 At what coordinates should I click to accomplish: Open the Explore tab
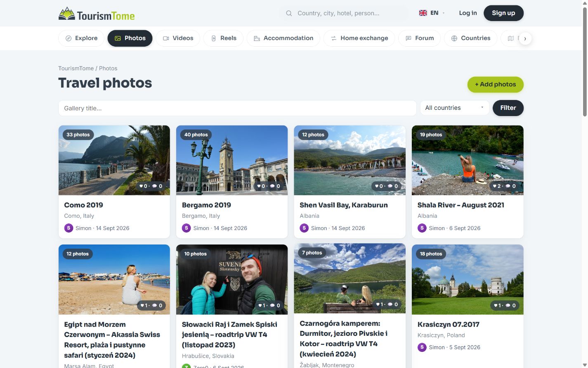tap(81, 38)
